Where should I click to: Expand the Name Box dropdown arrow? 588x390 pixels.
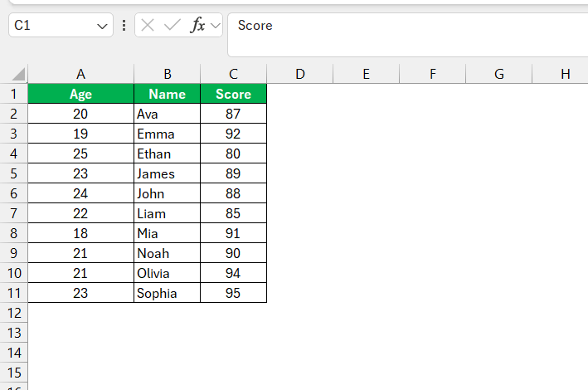102,26
